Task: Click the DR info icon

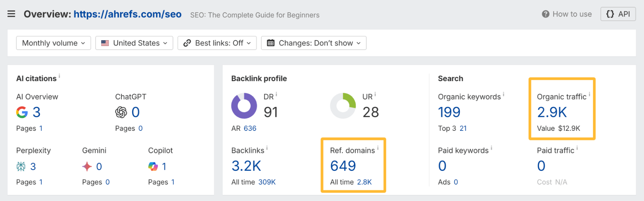Action: pyautogui.click(x=276, y=94)
